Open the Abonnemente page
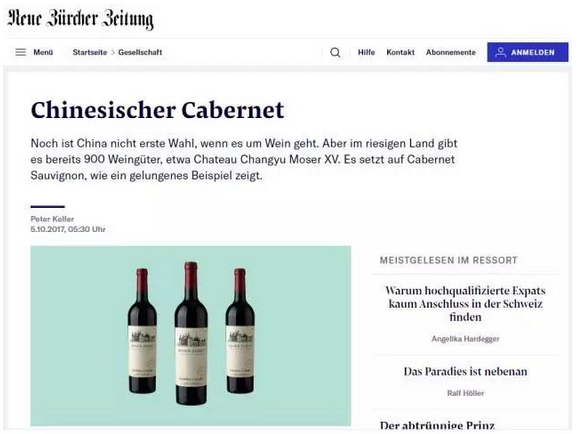The width and height of the screenshot is (579, 434). tap(451, 52)
